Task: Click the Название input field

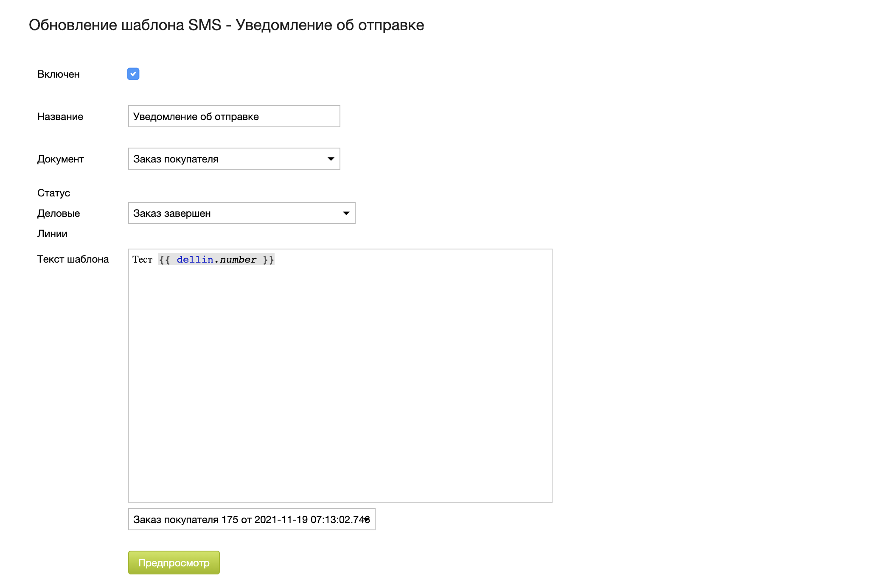Action: (234, 117)
